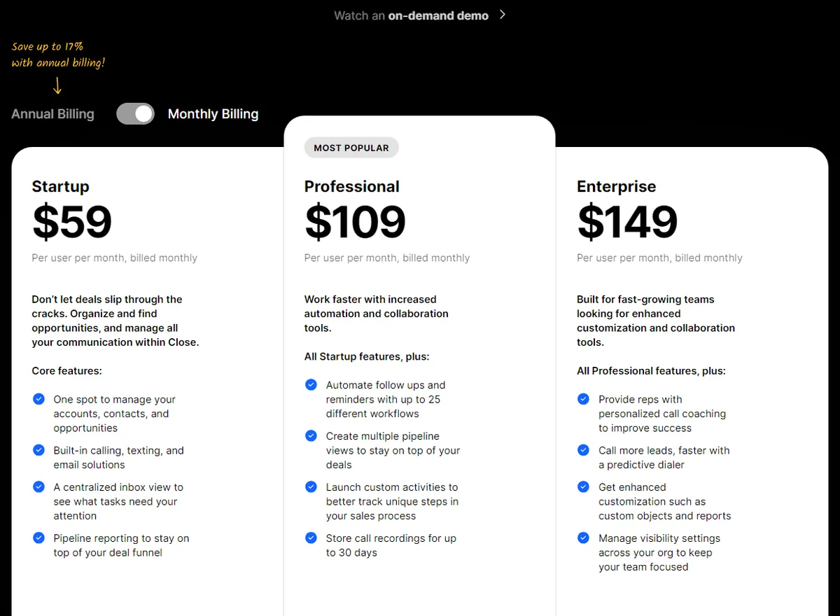
Task: Click checkmark next to 'Manage visibility settings' feature
Action: (583, 538)
